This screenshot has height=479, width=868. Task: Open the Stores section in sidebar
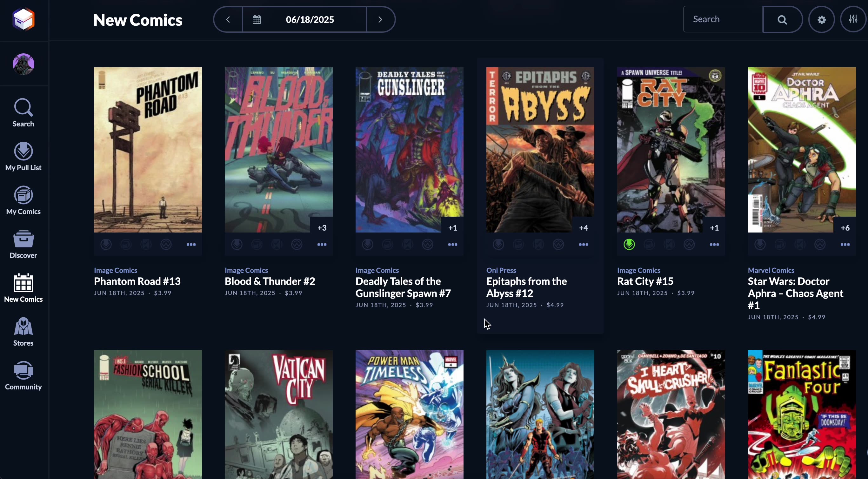point(23,331)
